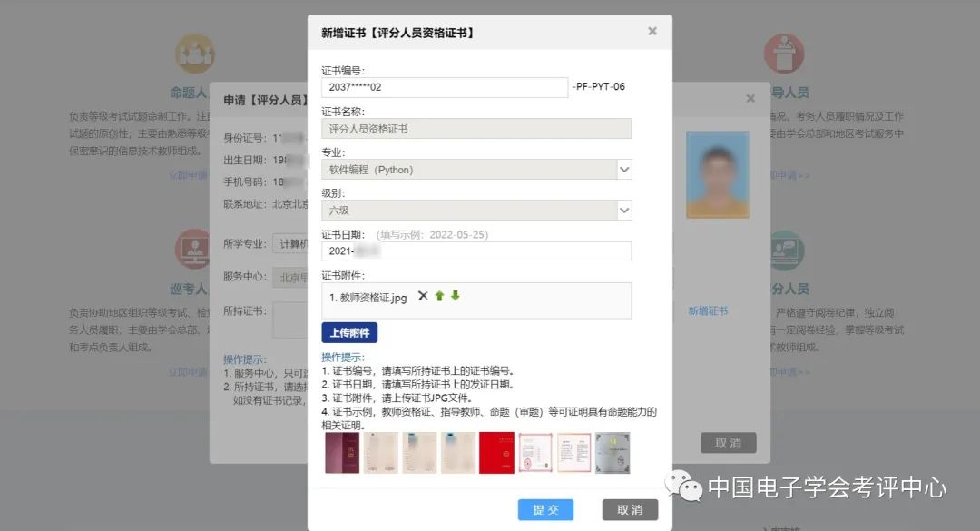Click the 证书编号 input field
This screenshot has width=980, height=531.
tap(444, 87)
